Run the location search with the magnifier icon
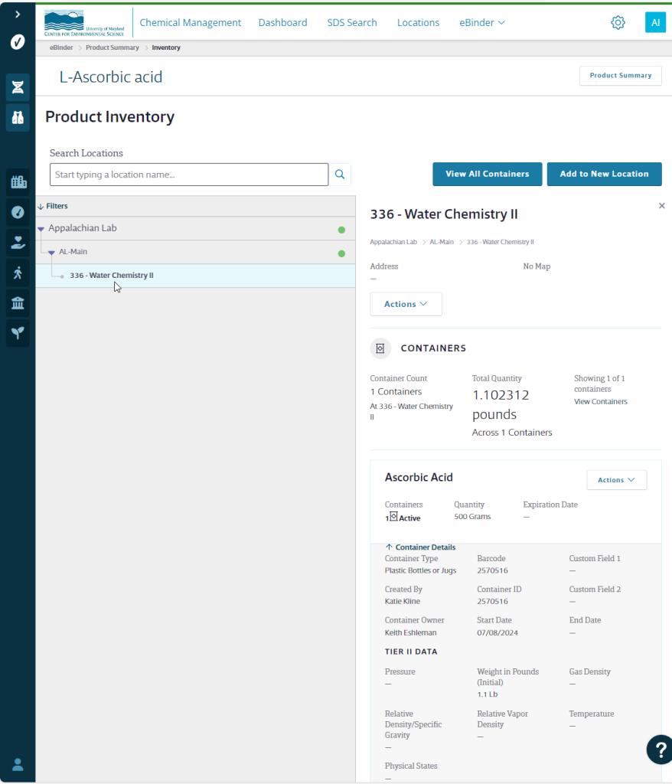The height and width of the screenshot is (784, 672). [340, 175]
